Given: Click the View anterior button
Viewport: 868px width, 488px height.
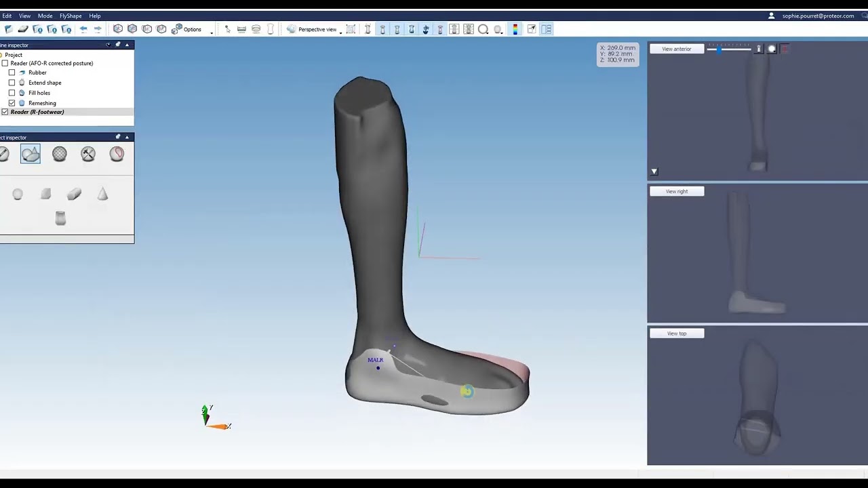Looking at the screenshot, I should point(677,49).
